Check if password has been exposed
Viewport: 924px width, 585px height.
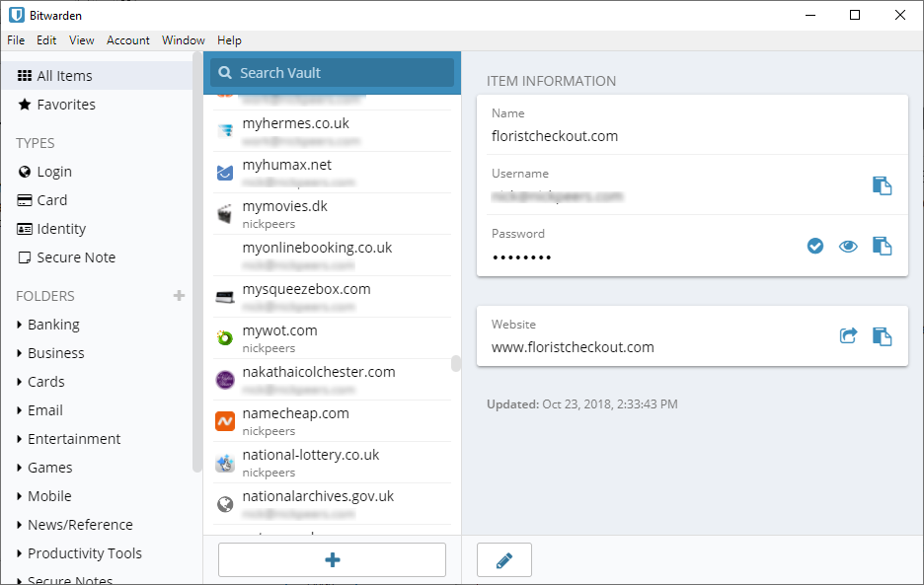(815, 246)
